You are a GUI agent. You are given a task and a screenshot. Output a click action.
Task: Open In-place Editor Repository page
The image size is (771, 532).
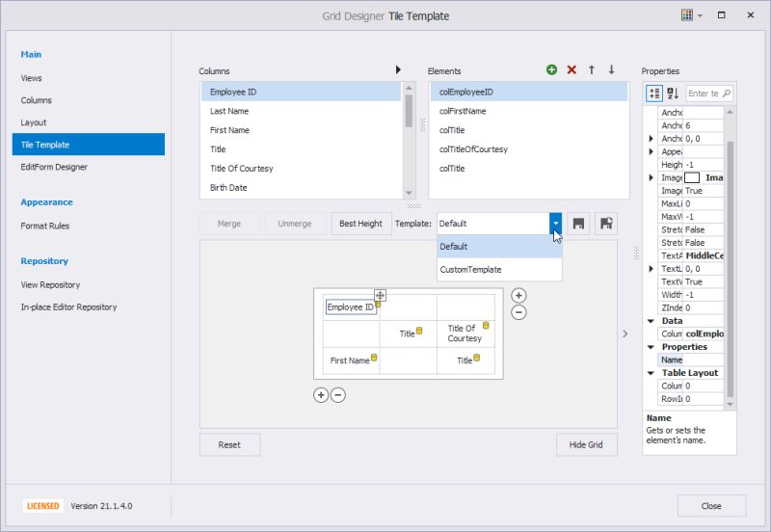click(68, 306)
